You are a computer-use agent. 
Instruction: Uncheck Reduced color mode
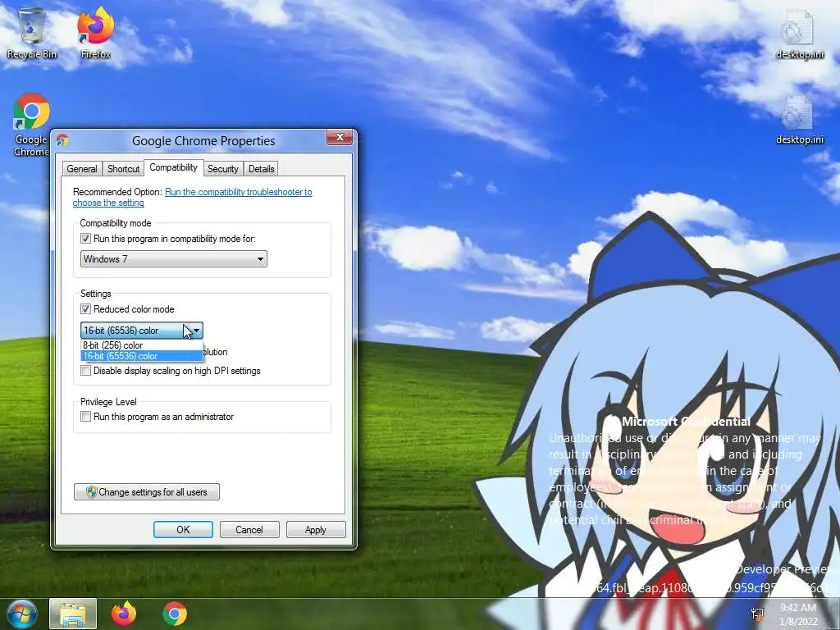[x=85, y=309]
